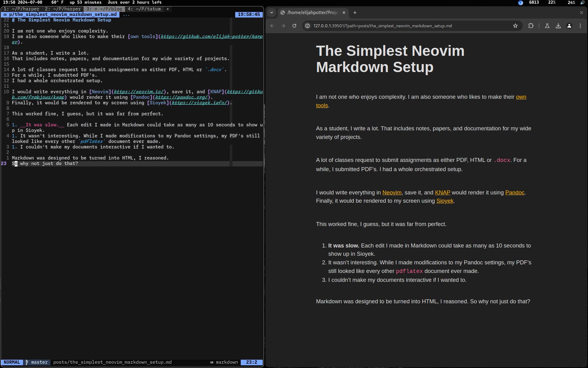
Task: Click the site info icon in address bar
Action: (307, 26)
